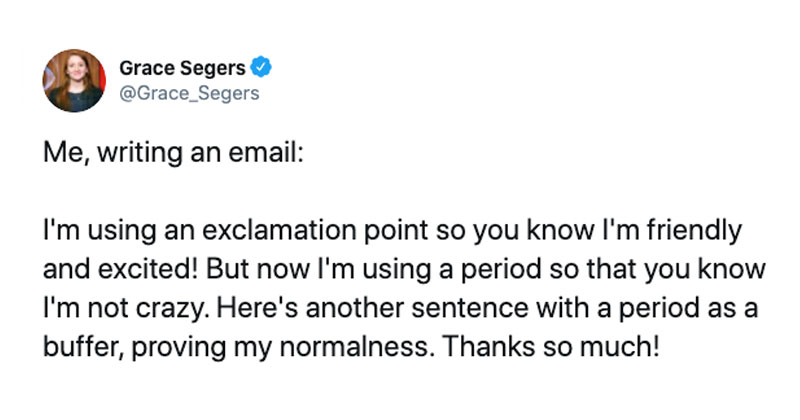Click the line "Me, writing an email:"
800x420 pixels.
[x=173, y=153]
